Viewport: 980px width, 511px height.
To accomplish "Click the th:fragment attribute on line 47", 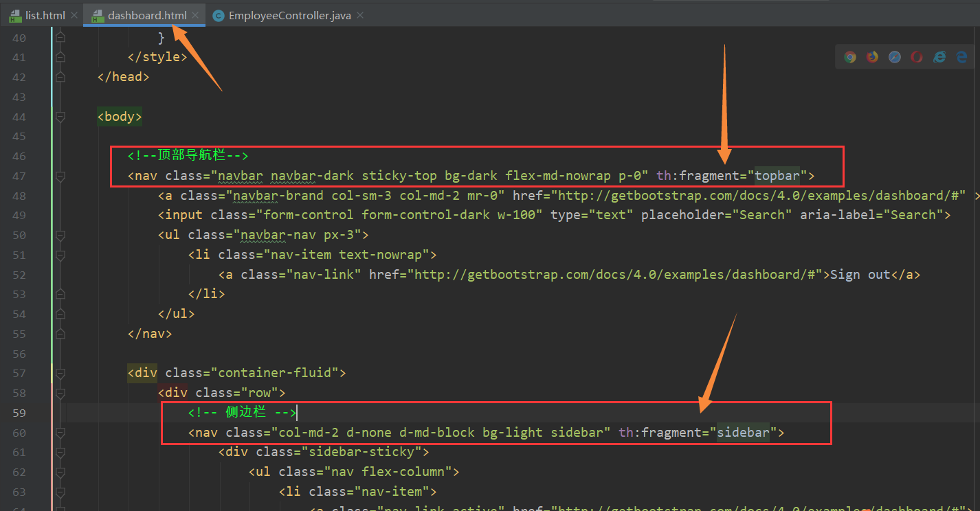I will pos(701,176).
